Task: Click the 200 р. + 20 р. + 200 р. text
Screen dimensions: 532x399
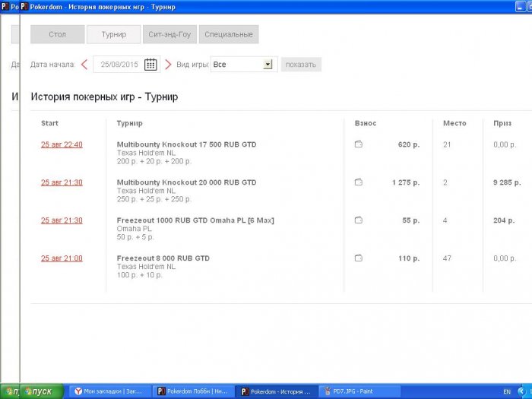Action: coord(154,161)
